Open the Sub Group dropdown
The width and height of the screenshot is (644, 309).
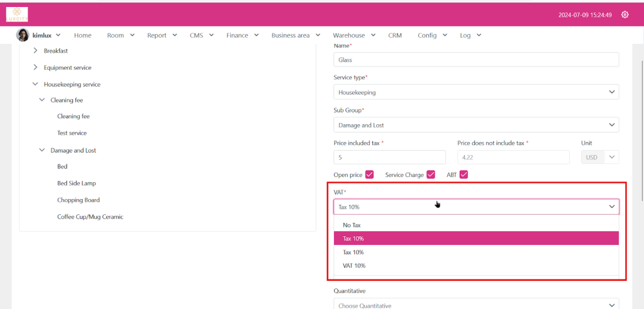(475, 125)
